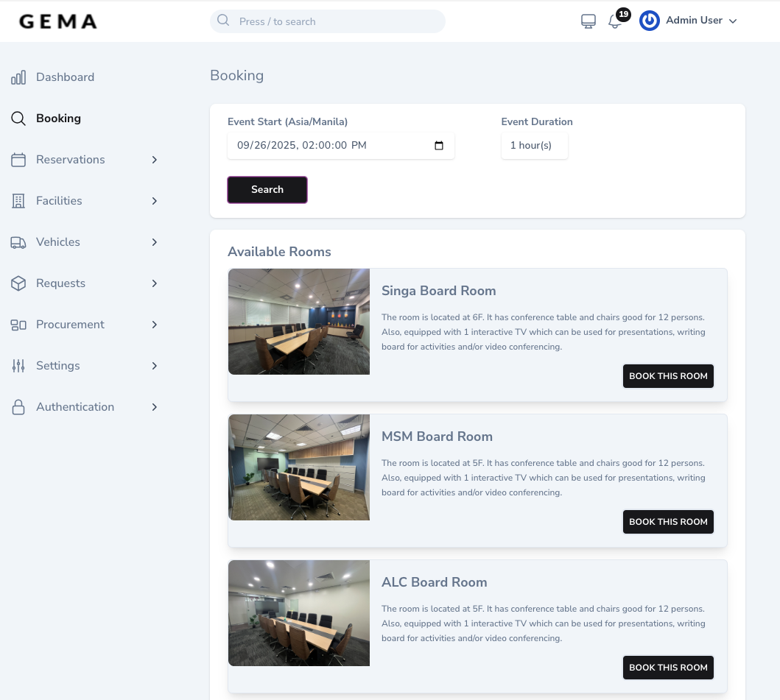
Task: Click the Authentication lock icon
Action: coord(18,407)
